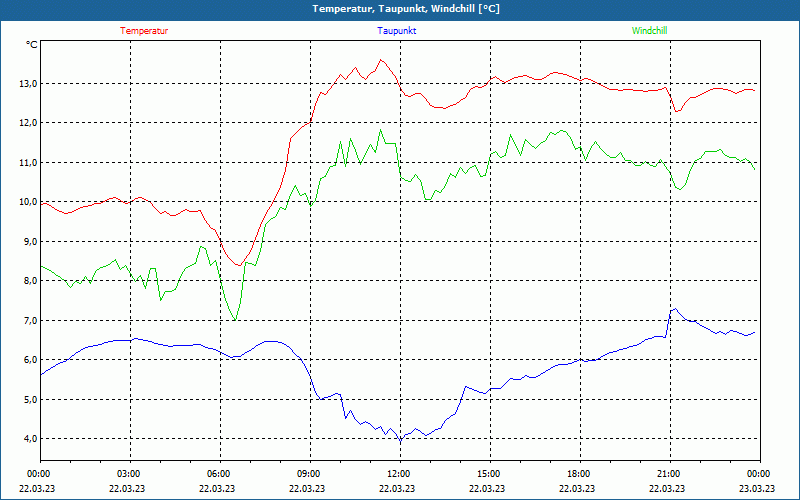Click the 12,0 y-axis value

28,123
